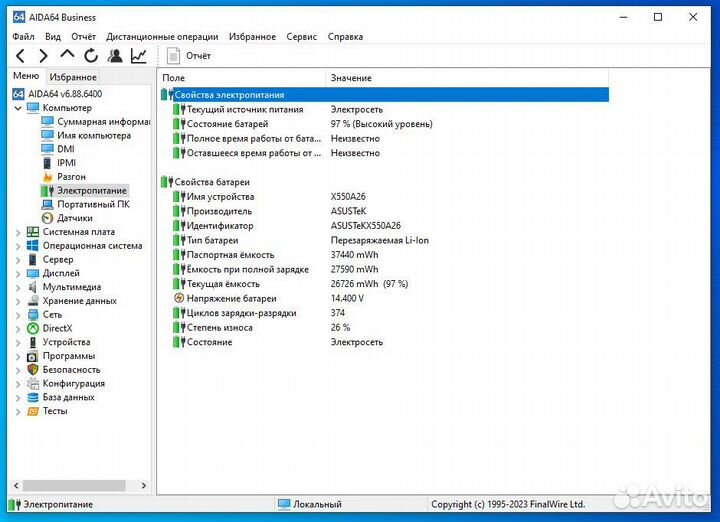Click the ASUSTeKX550A26 identifier value
This screenshot has width=720, height=522.
pyautogui.click(x=366, y=225)
